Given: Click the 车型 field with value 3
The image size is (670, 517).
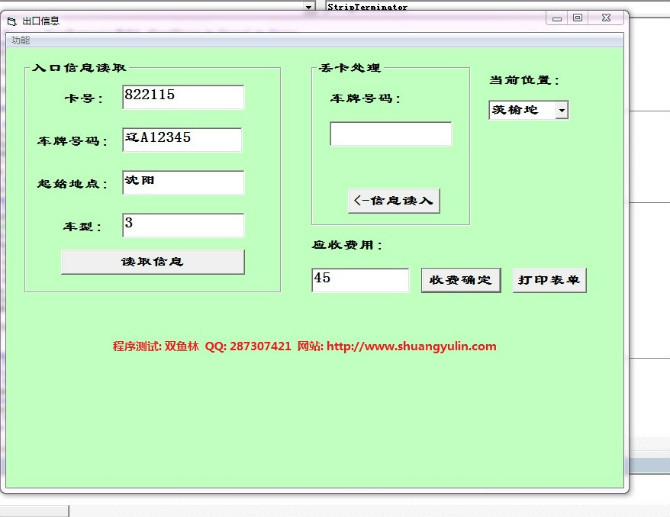Looking at the screenshot, I should [x=183, y=225].
